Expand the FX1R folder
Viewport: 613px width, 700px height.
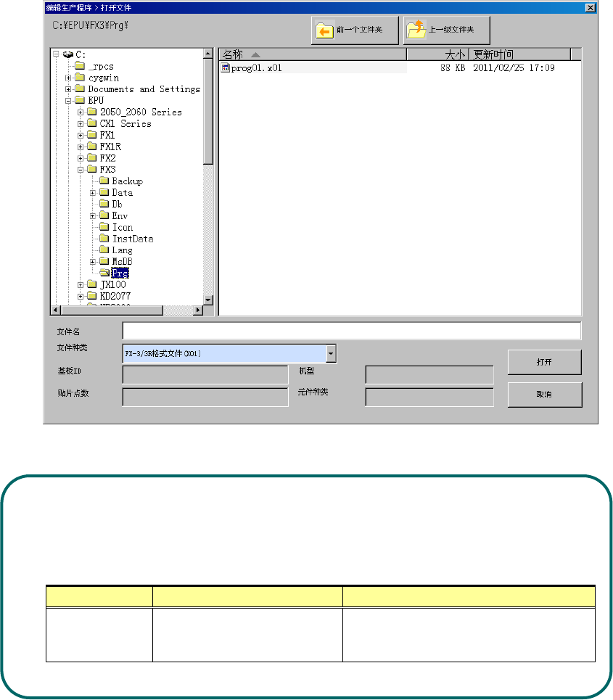tap(81, 147)
